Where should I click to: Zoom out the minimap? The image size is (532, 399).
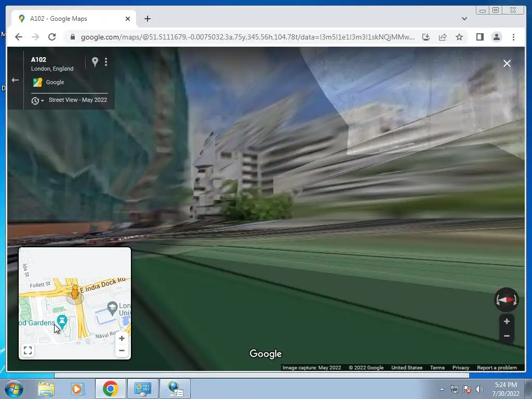[x=122, y=351]
